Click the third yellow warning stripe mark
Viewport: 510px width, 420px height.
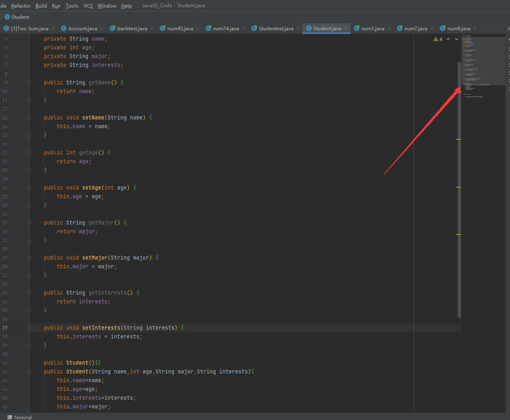[459, 234]
